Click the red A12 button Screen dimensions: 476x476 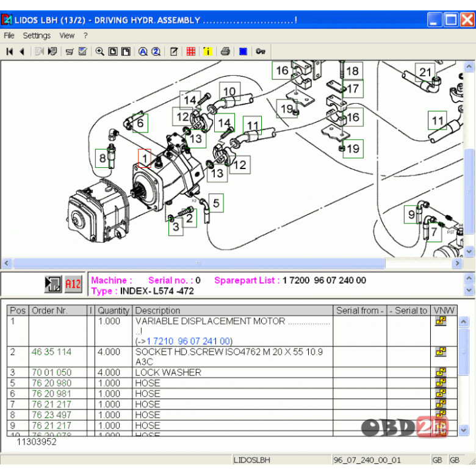(x=73, y=284)
